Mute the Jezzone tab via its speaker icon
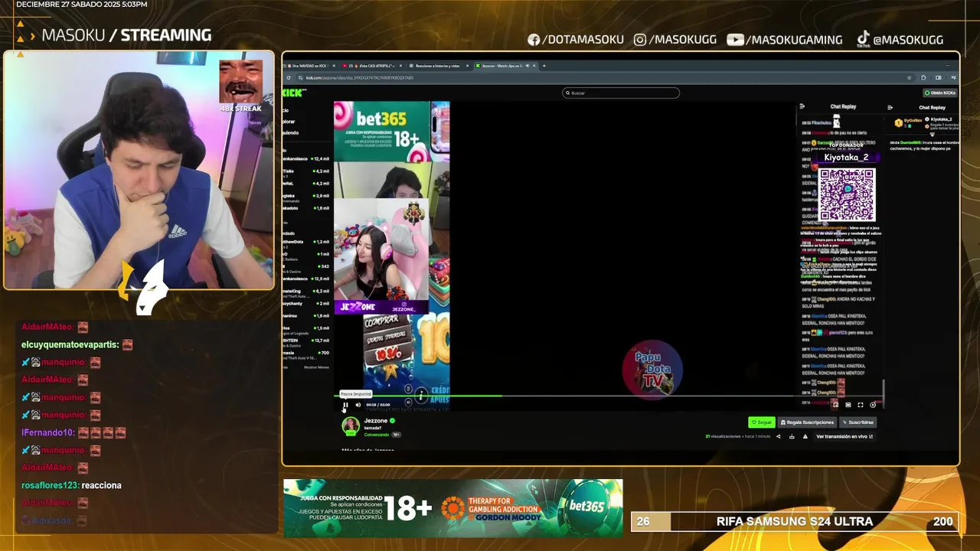980x551 pixels. 528,66
